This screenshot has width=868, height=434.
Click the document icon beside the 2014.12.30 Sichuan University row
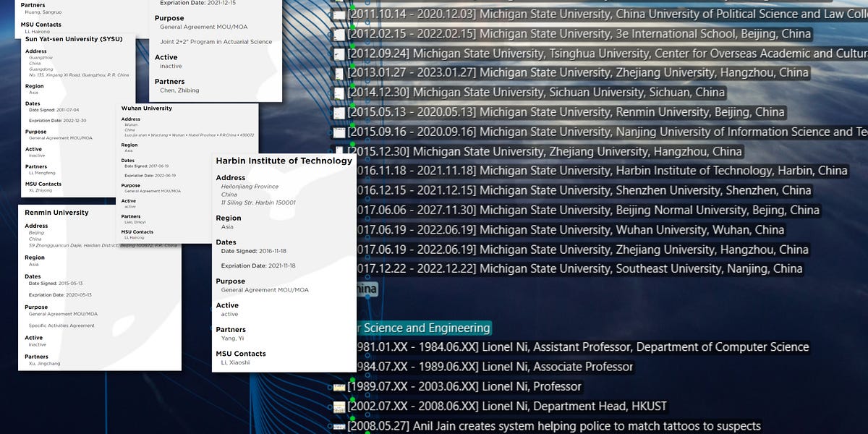tap(339, 93)
